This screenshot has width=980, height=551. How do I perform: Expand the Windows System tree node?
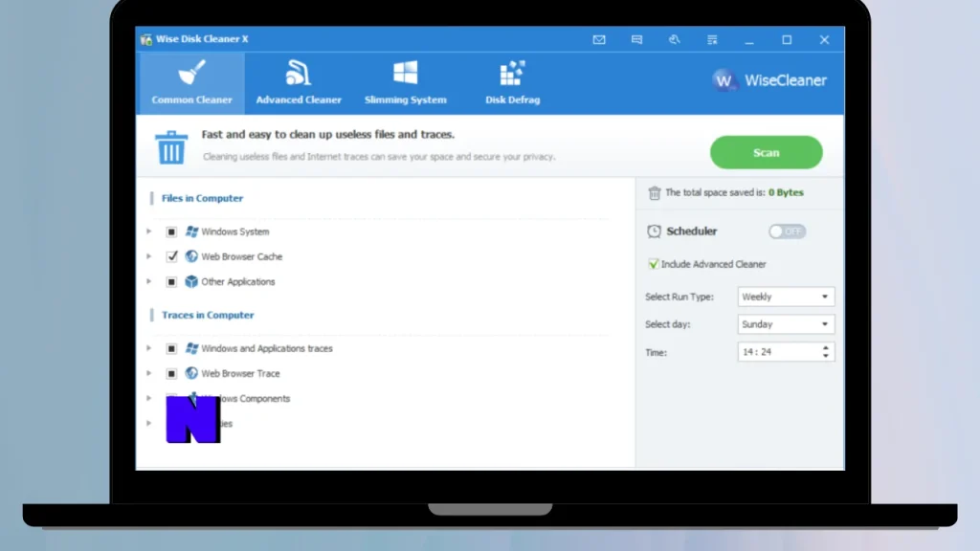[148, 231]
